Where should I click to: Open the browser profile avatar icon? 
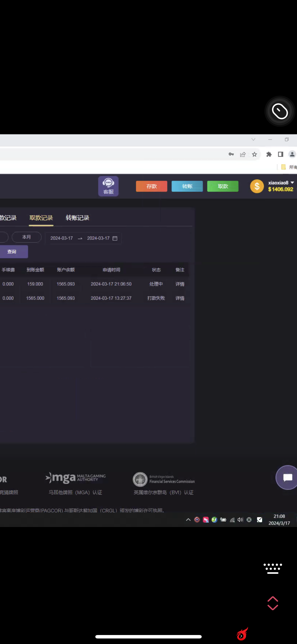(x=292, y=154)
